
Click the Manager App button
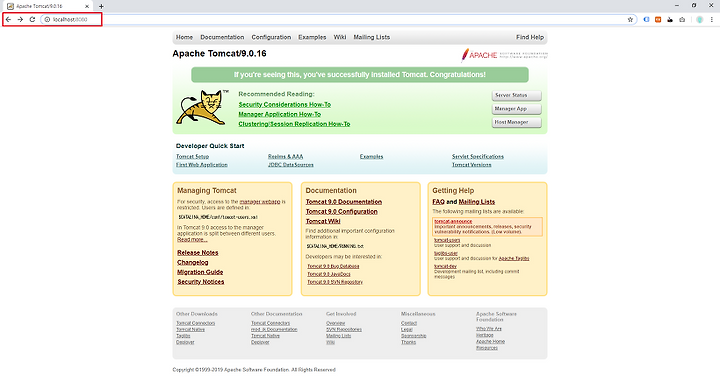coord(517,109)
